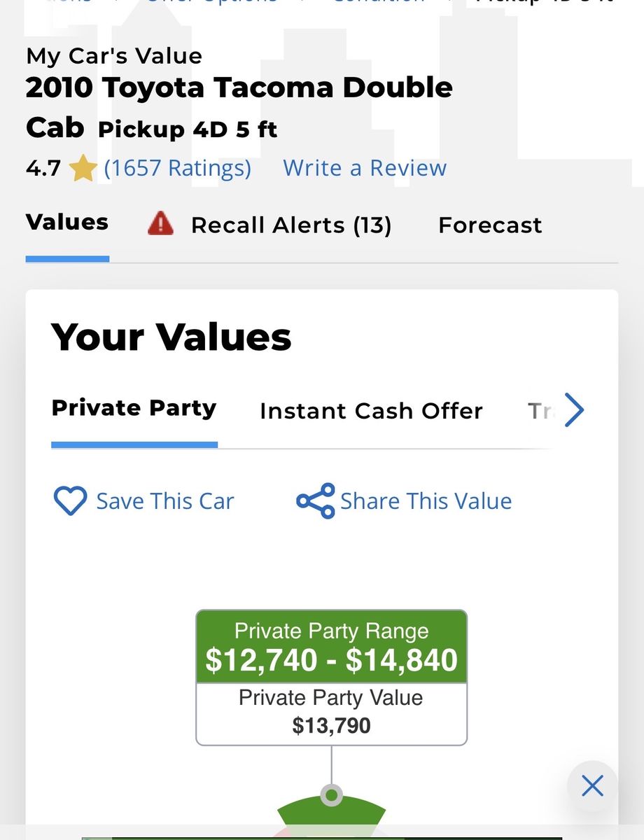Select the Values tab

pos(67,223)
